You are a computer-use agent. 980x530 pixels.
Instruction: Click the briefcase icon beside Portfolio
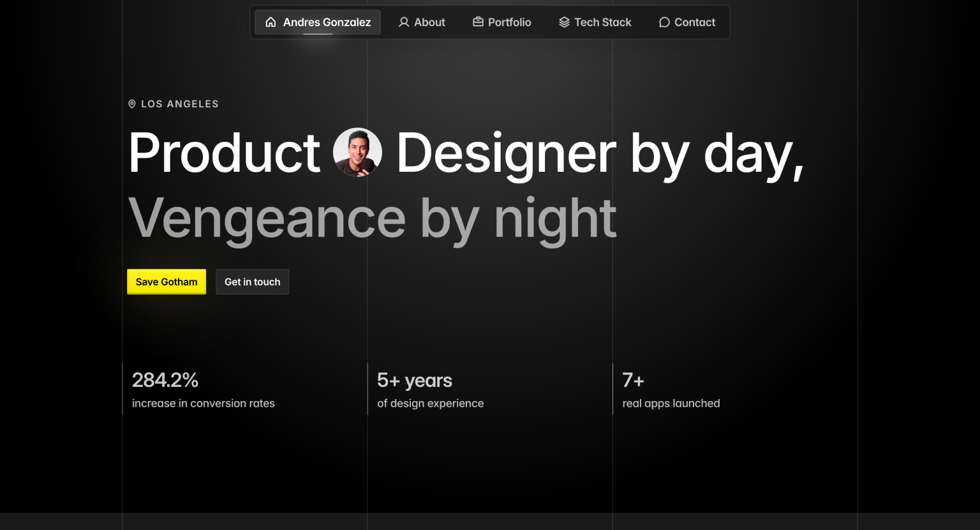[x=478, y=22]
